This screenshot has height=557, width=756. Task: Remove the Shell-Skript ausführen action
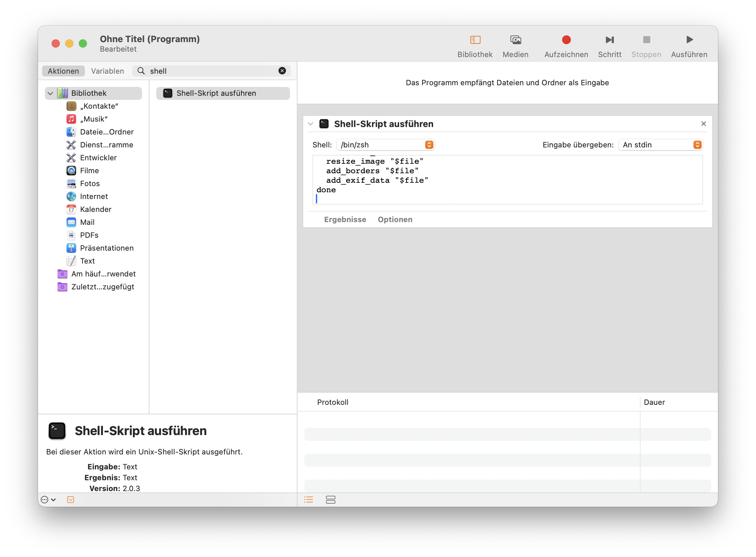click(703, 124)
